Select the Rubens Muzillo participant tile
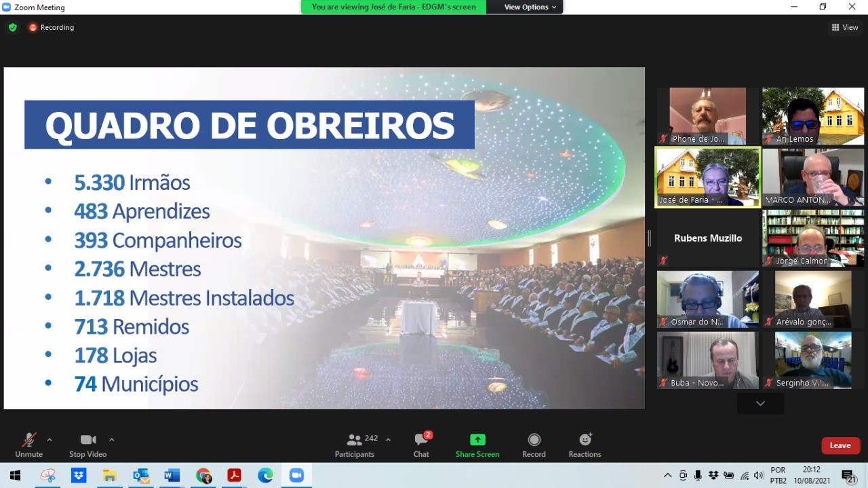 point(707,238)
